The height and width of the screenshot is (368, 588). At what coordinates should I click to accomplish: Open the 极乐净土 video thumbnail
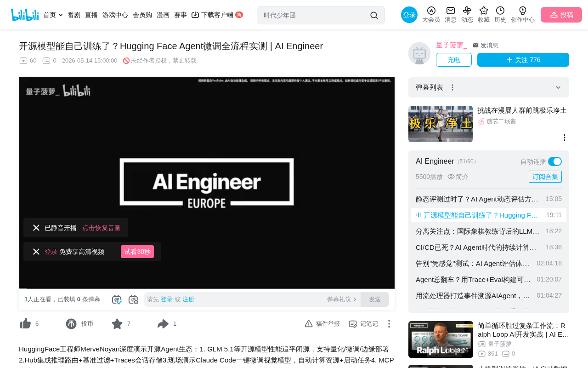click(x=441, y=124)
